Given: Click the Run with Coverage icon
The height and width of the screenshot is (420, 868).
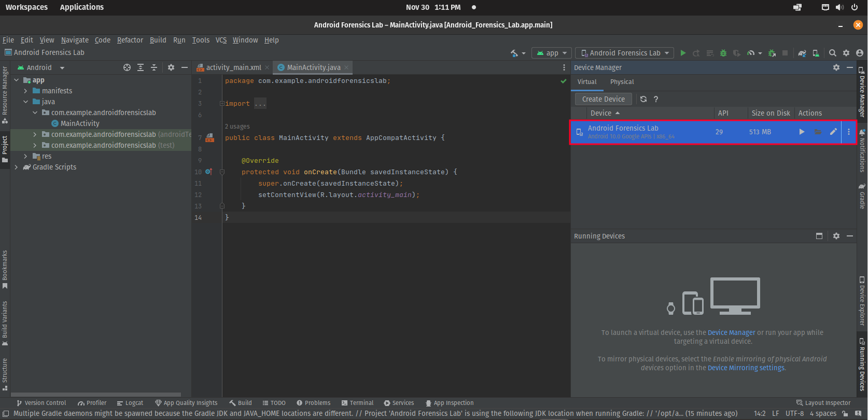Looking at the screenshot, I should [x=737, y=53].
